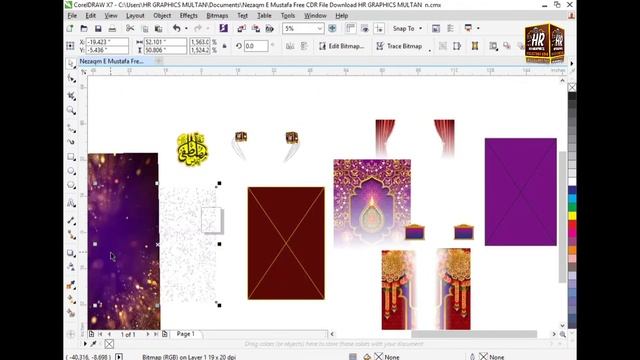
Task: Click the Open file icon
Action: tap(84, 29)
